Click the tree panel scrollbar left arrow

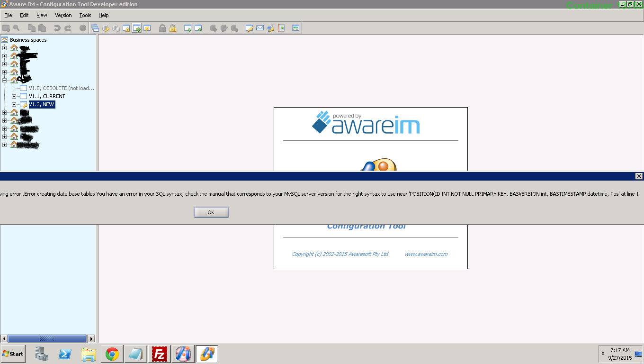tap(4, 338)
